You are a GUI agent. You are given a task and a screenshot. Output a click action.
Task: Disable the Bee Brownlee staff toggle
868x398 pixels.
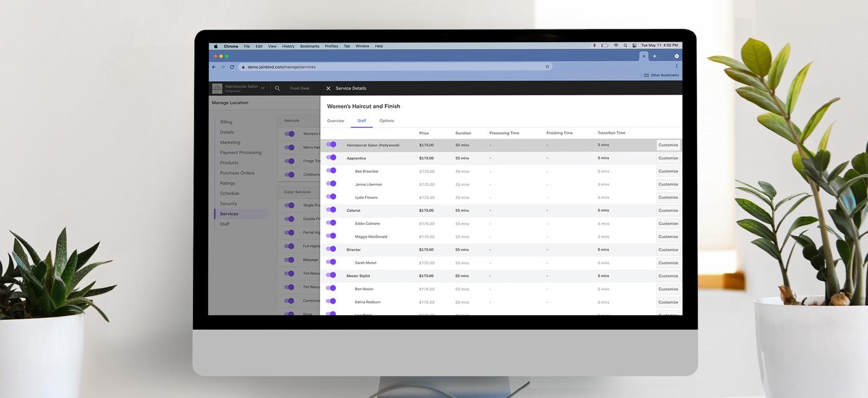point(331,171)
